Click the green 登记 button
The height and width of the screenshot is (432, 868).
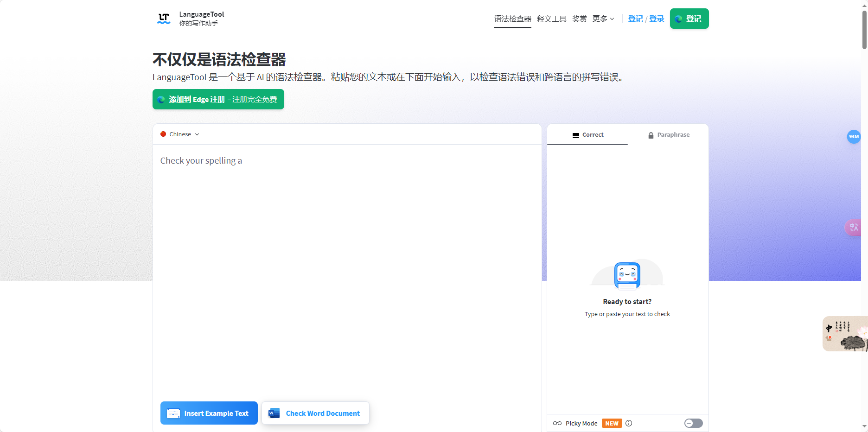point(689,19)
